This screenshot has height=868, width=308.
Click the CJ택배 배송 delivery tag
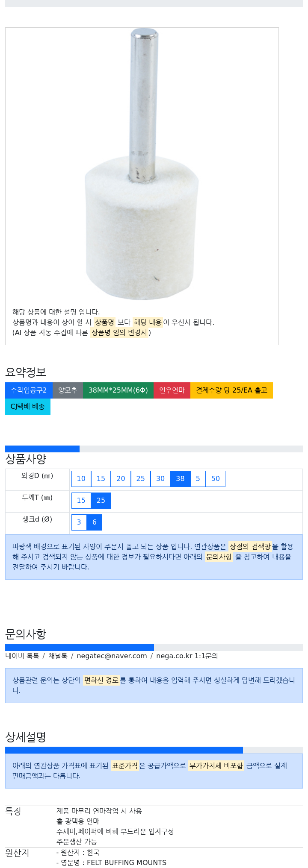coord(28,406)
